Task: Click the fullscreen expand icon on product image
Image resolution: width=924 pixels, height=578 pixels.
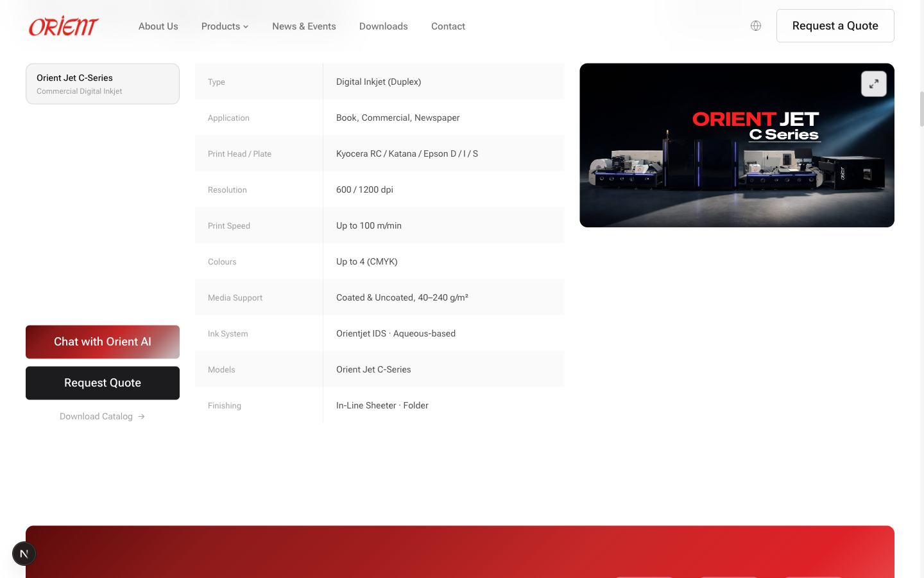Action: (873, 83)
